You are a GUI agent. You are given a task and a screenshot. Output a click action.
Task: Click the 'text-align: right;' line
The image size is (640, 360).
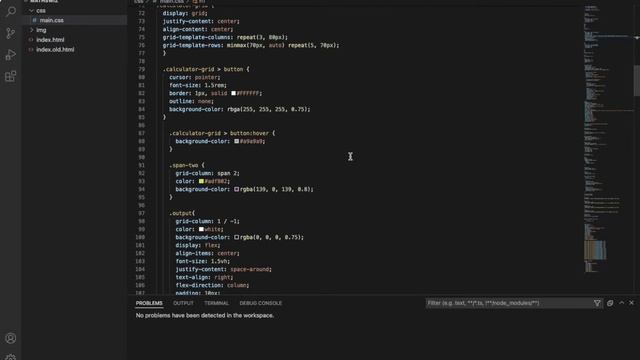pyautogui.click(x=204, y=277)
